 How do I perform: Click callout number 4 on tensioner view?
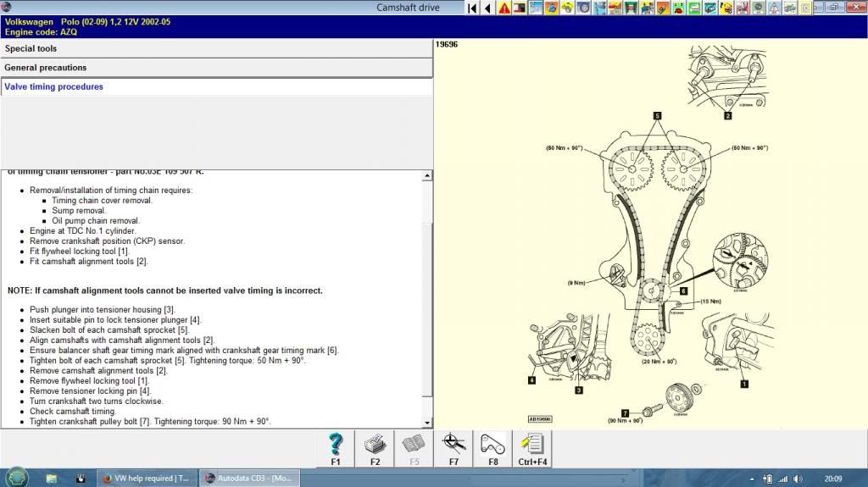pyautogui.click(x=532, y=380)
